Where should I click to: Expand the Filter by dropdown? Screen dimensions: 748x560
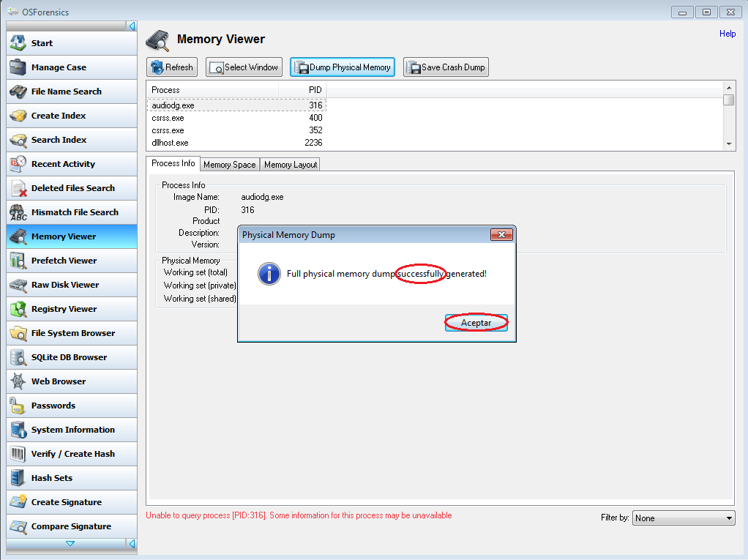[683, 518]
